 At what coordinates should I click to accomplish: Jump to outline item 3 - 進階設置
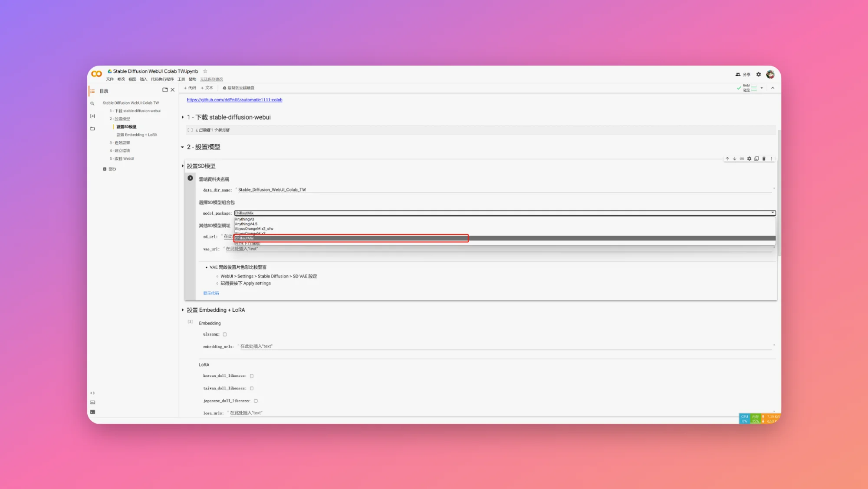(x=120, y=143)
